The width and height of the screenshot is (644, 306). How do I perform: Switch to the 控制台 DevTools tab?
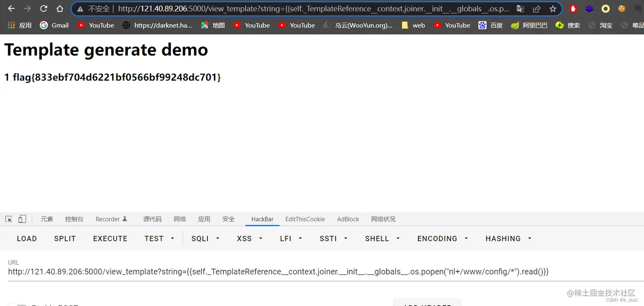74,219
